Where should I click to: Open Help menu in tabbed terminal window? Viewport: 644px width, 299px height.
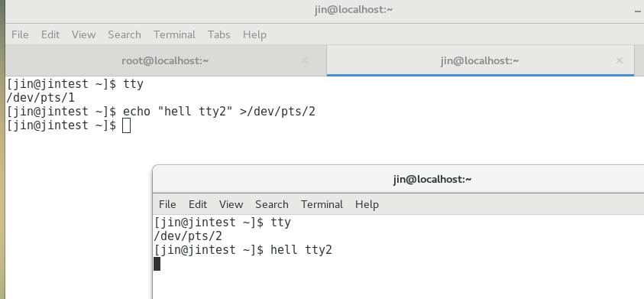click(254, 34)
